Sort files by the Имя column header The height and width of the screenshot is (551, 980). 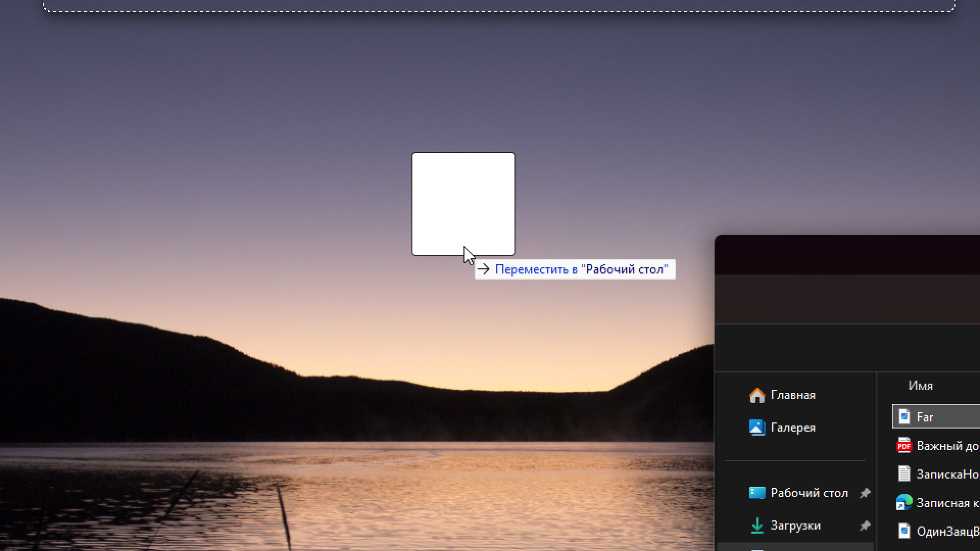(x=921, y=386)
